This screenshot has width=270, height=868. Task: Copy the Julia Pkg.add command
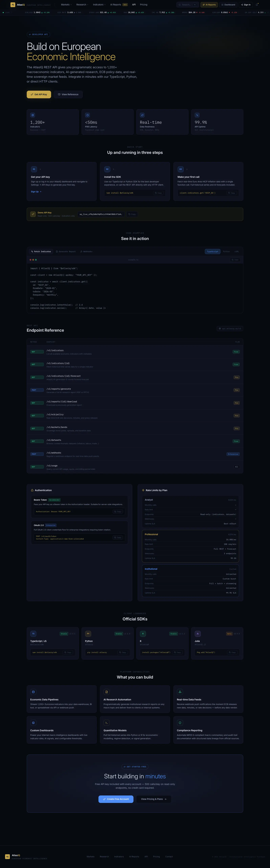tap(232, 652)
